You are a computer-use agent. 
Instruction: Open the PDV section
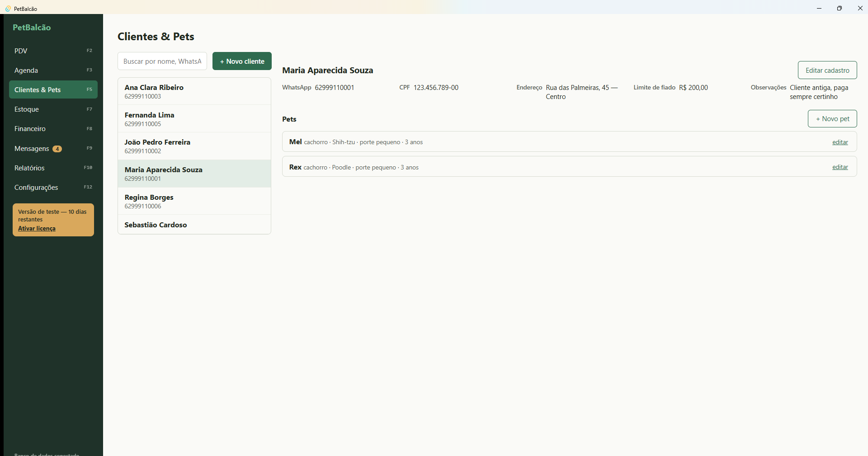53,51
